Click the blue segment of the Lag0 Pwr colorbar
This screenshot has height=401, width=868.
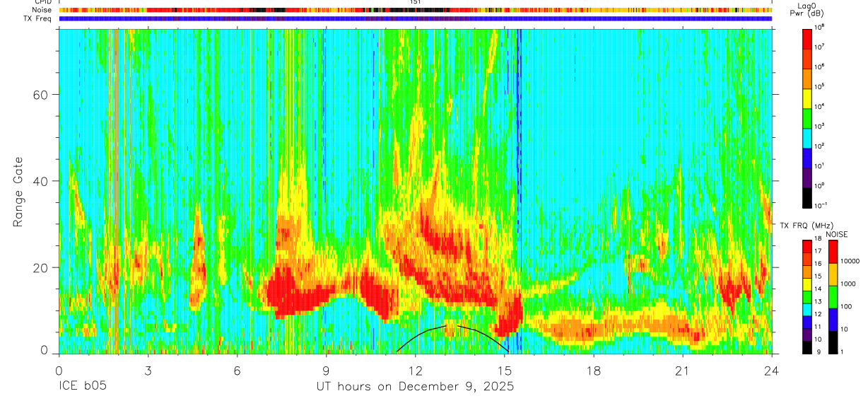pos(807,156)
